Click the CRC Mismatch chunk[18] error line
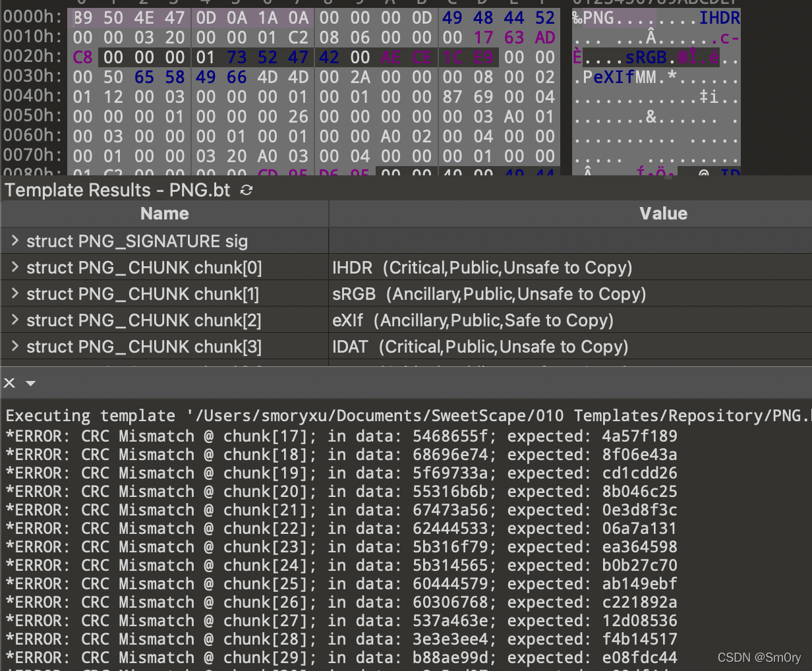 coord(341,455)
